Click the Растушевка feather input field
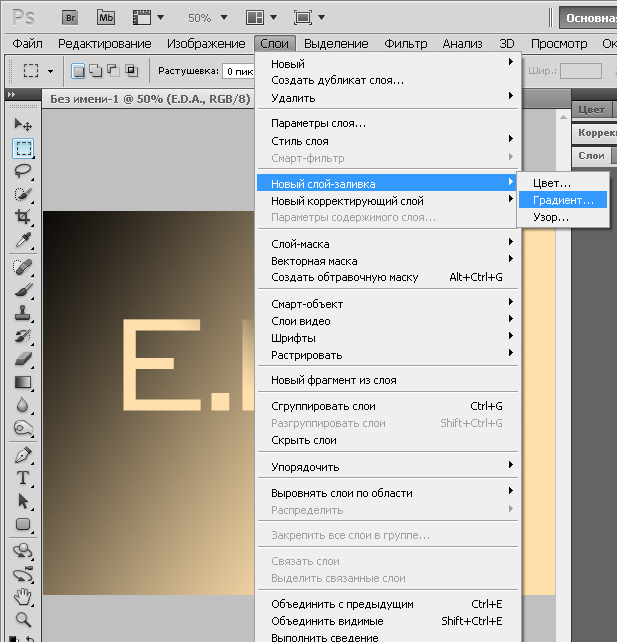Viewport: 617px width, 642px height. (x=238, y=71)
